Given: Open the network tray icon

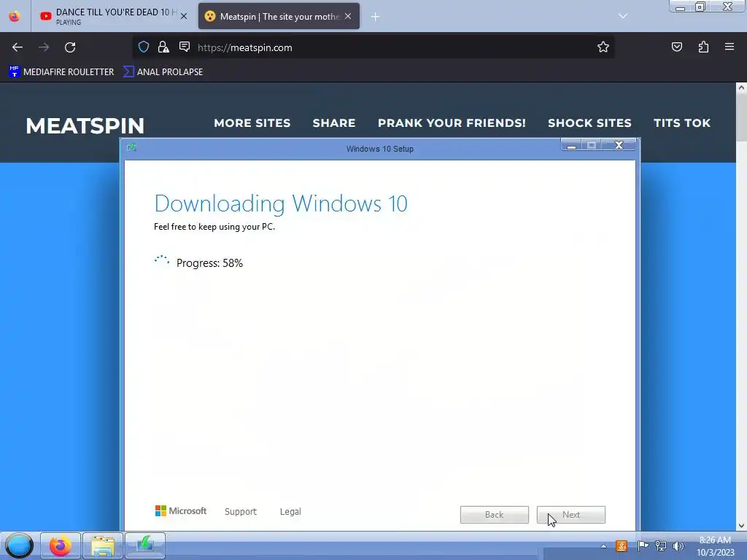Looking at the screenshot, I should point(661,546).
